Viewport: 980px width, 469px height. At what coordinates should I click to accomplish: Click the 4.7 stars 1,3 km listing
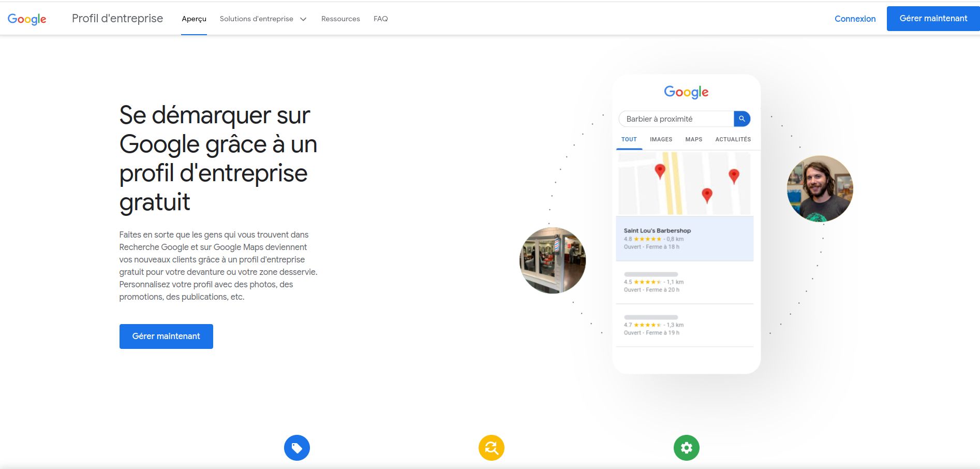click(x=685, y=325)
